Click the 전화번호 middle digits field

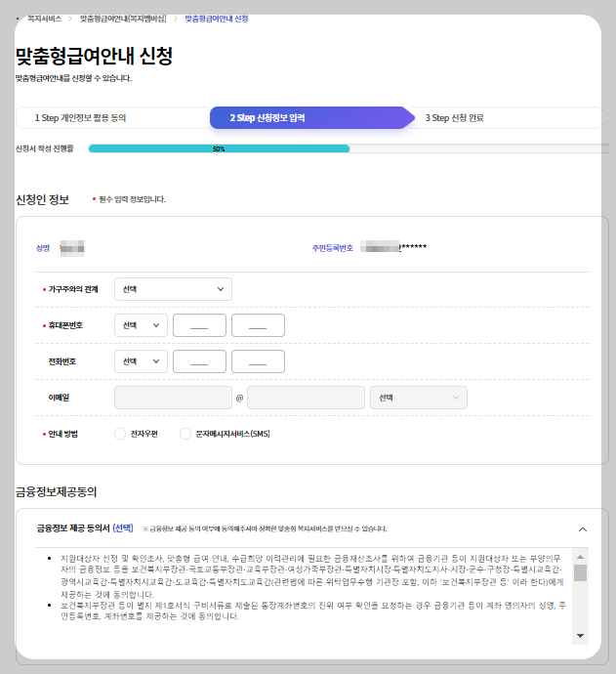point(199,361)
